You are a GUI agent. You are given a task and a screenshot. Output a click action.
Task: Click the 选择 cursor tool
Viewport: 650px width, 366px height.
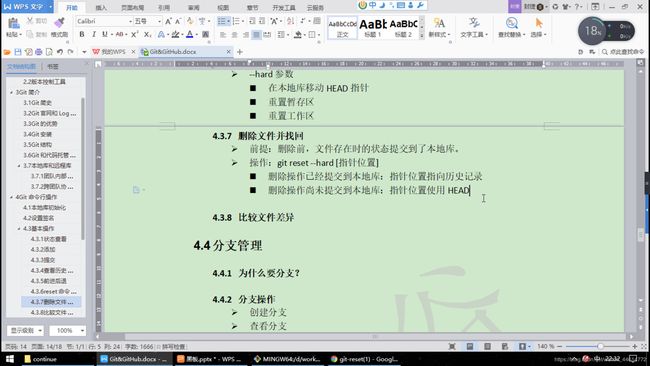[538, 28]
